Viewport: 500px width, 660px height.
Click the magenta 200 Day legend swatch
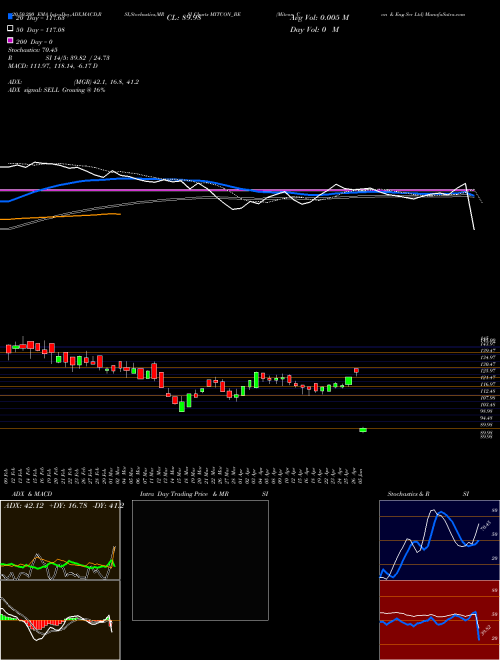click(x=11, y=40)
